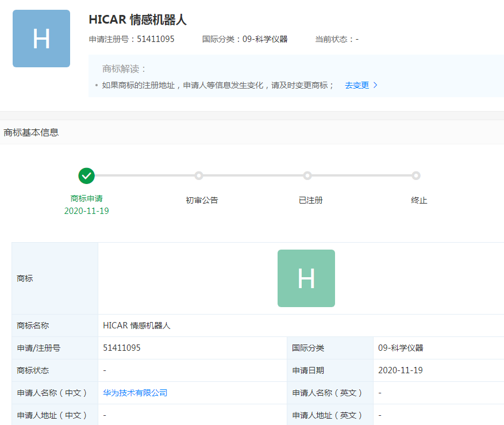Click the green date 2020-11-19 under 商标申请
504x425 pixels.
(86, 211)
